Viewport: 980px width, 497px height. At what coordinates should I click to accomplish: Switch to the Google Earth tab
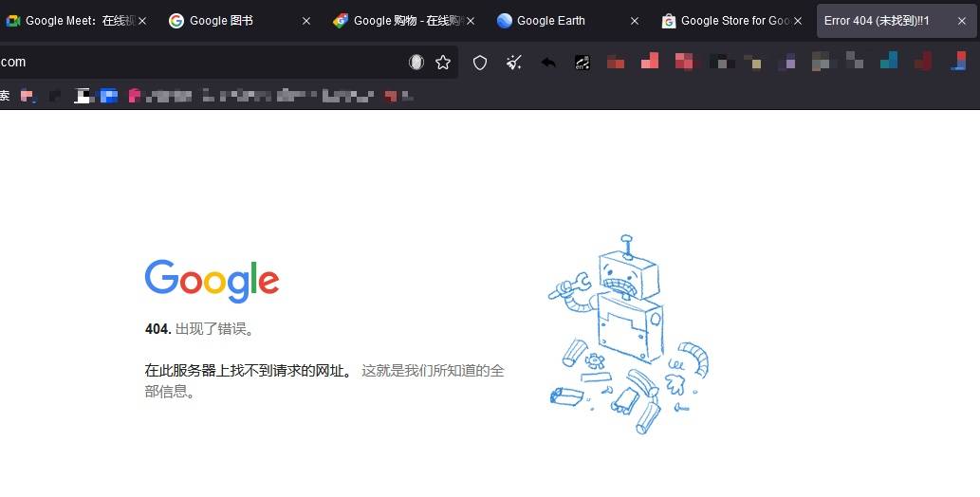click(569, 21)
